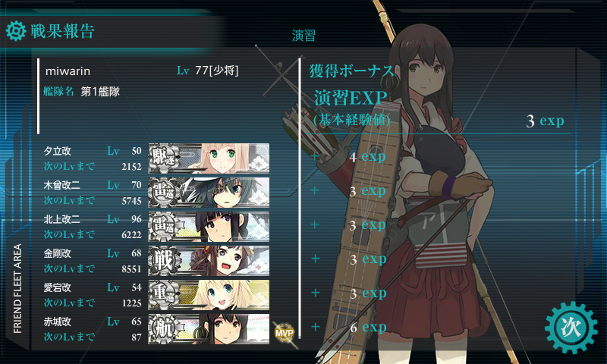This screenshot has width=607, height=364.
Task: Open 北上改二 ship portrait banner
Action: click(209, 226)
